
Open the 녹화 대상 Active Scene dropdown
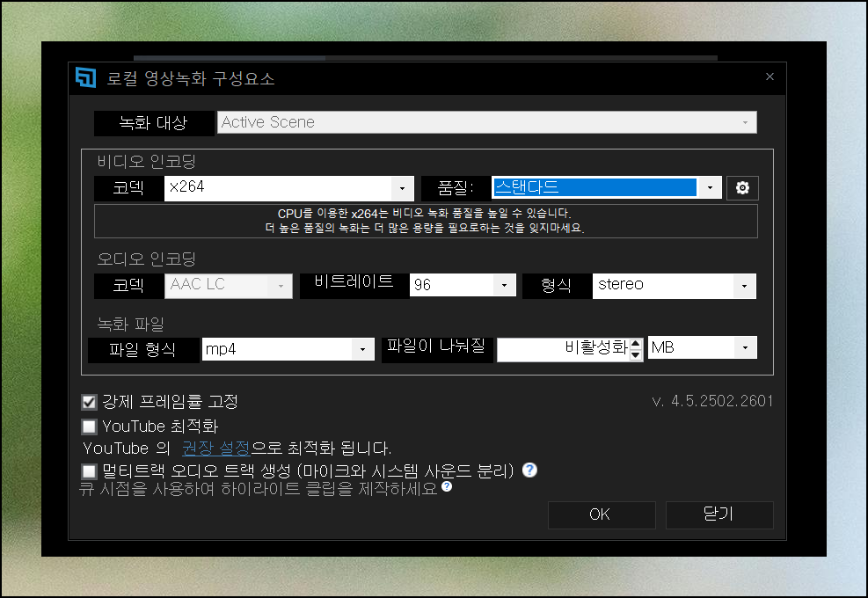tap(486, 122)
